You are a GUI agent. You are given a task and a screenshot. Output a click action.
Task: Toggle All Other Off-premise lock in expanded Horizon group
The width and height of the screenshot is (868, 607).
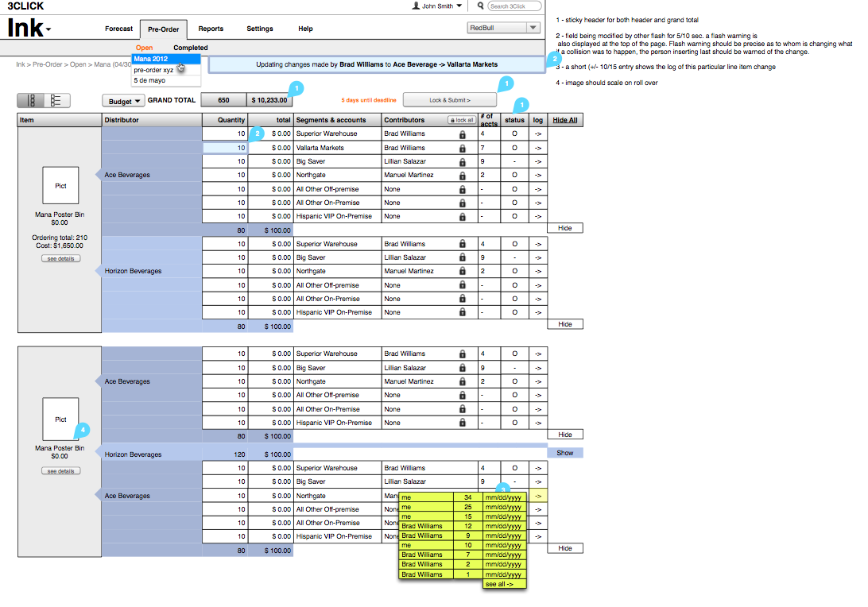pos(463,285)
